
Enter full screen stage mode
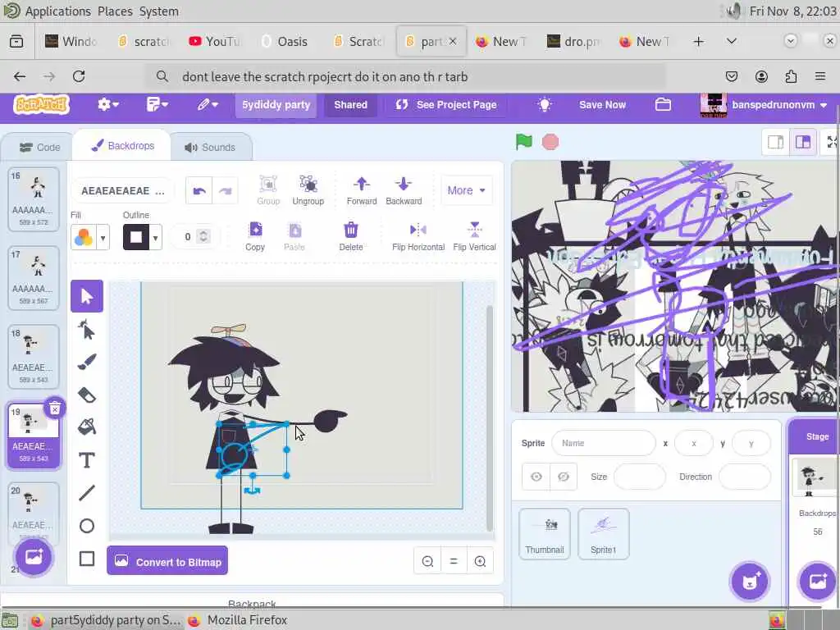coord(831,142)
